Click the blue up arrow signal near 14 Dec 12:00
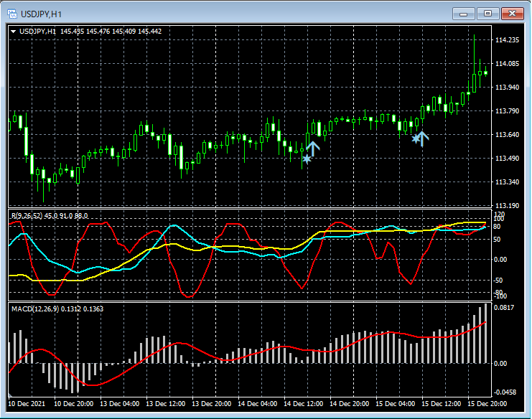This screenshot has width=532, height=419. pos(313,149)
